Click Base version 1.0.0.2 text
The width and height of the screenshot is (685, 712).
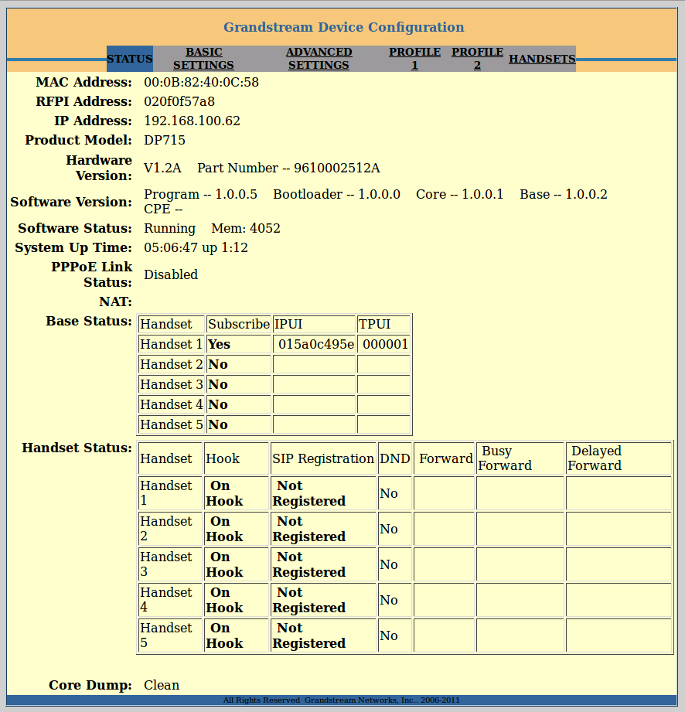click(563, 194)
